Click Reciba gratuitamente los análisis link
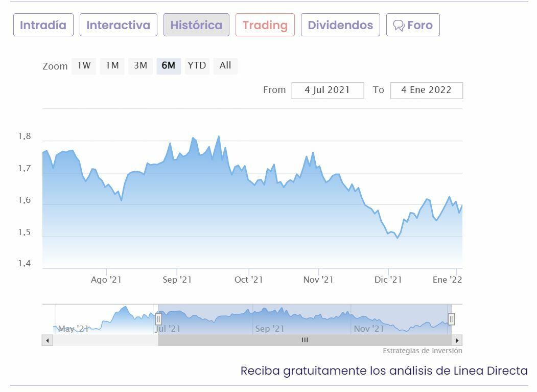This screenshot has height=392, width=537. [x=384, y=371]
